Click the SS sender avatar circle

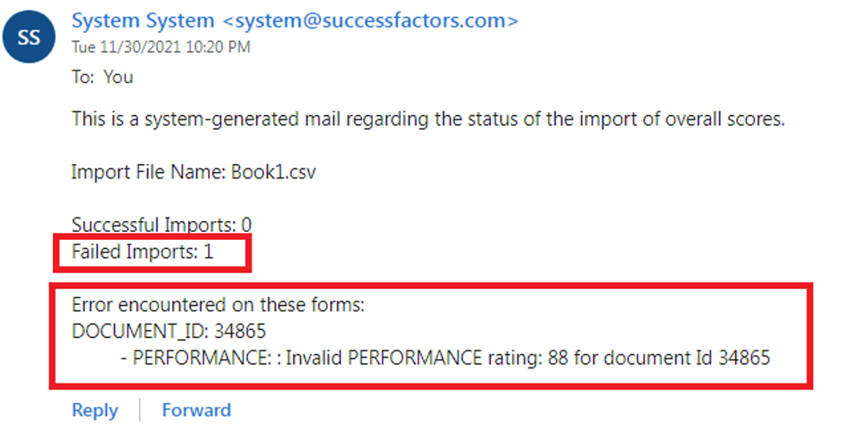click(29, 37)
